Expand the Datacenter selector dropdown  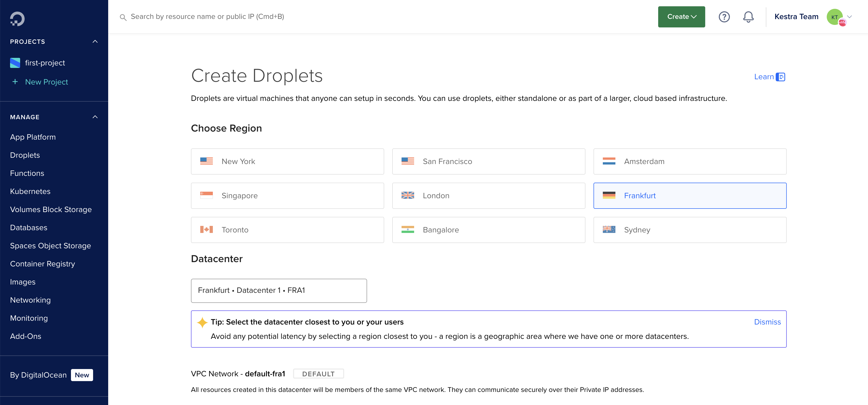point(279,290)
